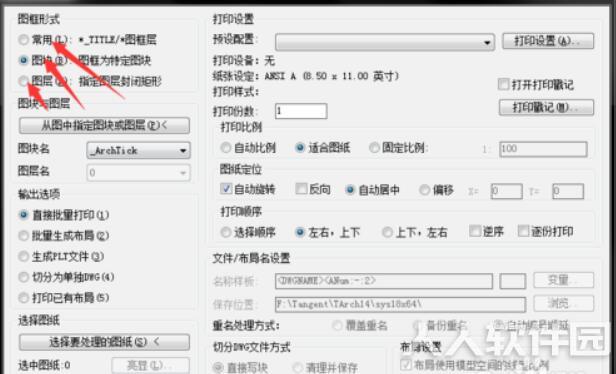Click the 打印设备: 无 text

tap(244, 60)
